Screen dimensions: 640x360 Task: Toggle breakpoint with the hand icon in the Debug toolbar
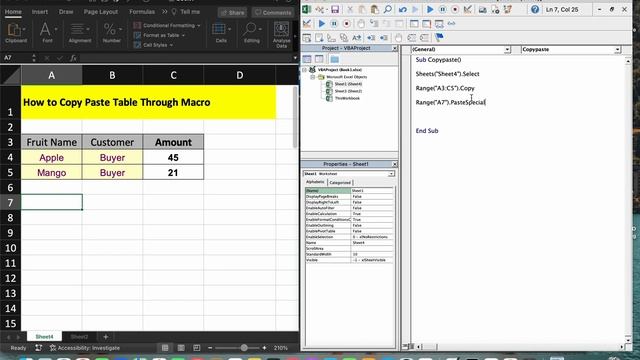click(x=360, y=23)
